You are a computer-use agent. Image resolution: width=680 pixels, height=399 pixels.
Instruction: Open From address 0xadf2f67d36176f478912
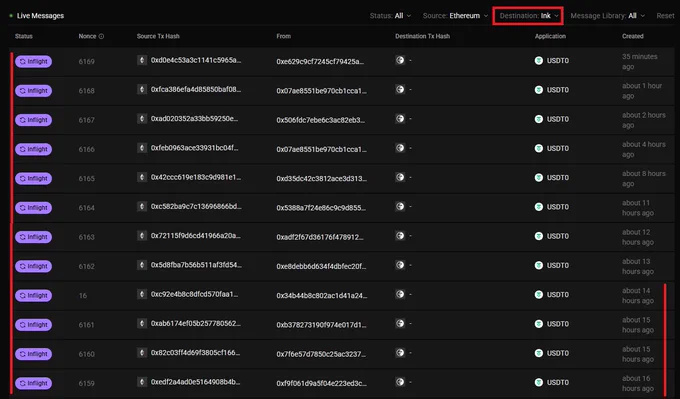pyautogui.click(x=320, y=237)
